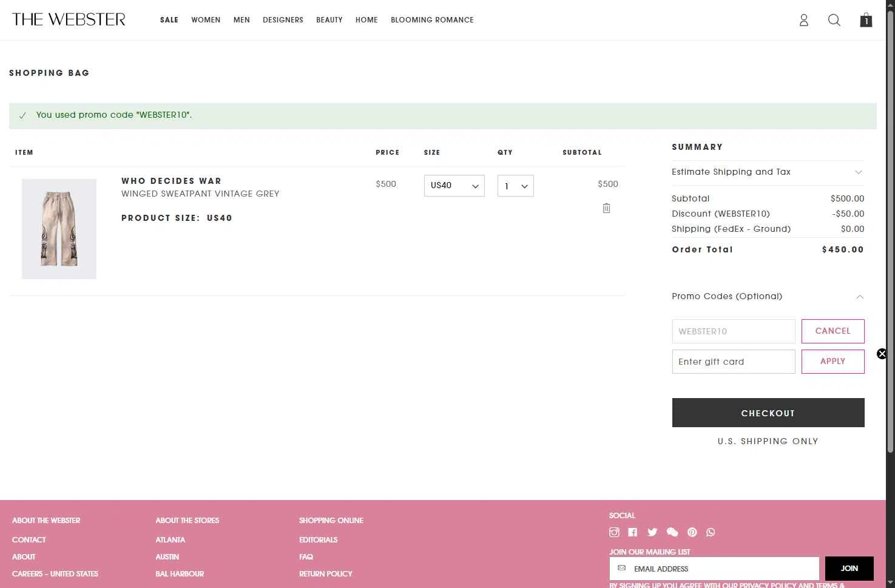The height and width of the screenshot is (588, 895).
Task: Focus the mailing list email address field
Action: [714, 569]
